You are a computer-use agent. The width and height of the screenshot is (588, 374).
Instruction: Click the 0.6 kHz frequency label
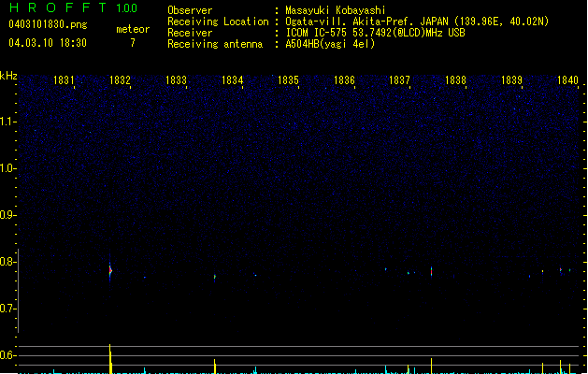click(x=8, y=355)
